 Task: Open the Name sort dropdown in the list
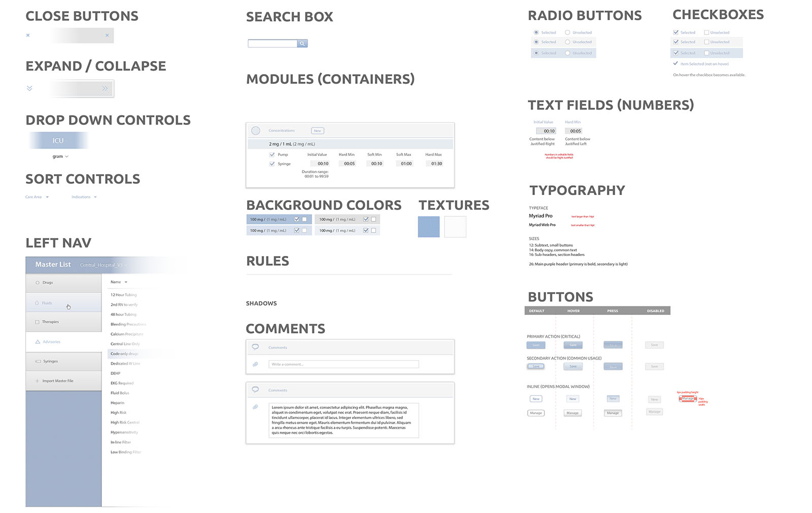pyautogui.click(x=120, y=282)
